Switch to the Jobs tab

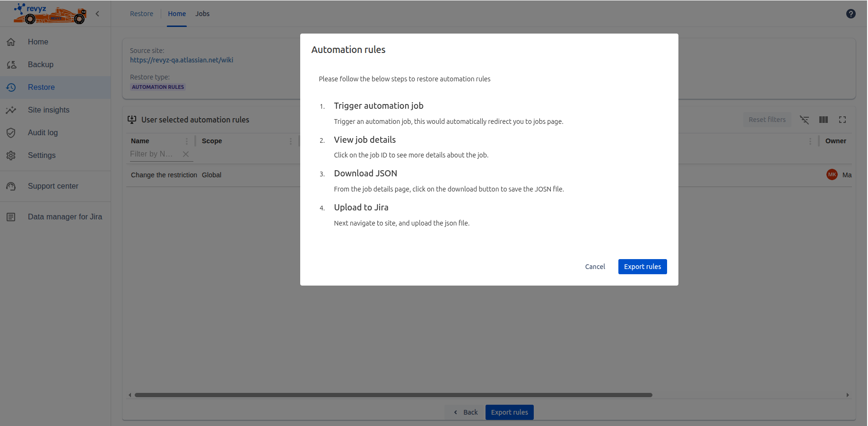click(202, 14)
